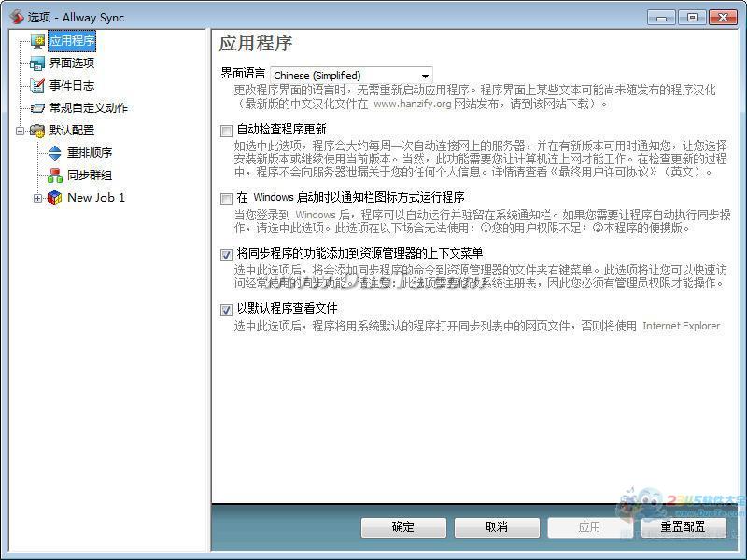Maximize the options window
The height and width of the screenshot is (560, 747).
coord(692,18)
